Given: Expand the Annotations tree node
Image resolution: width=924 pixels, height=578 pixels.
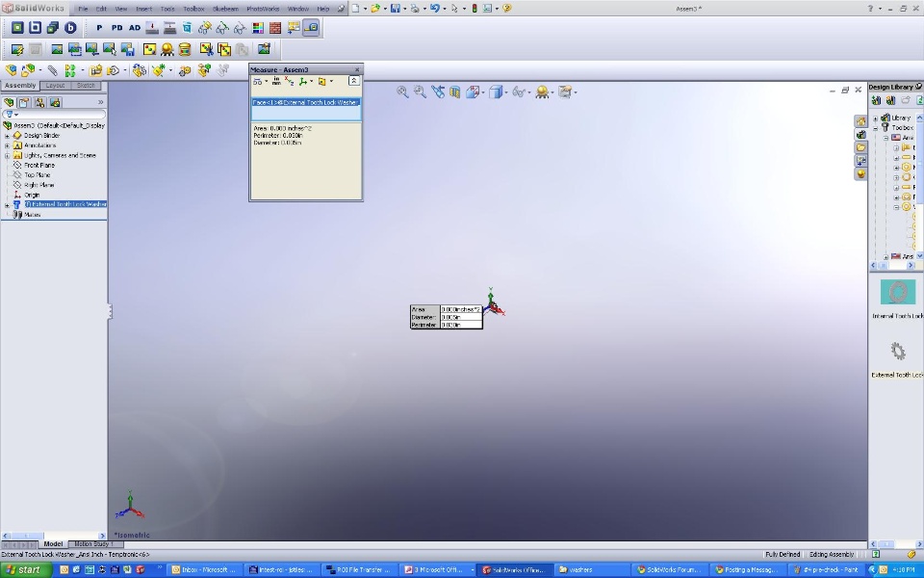Looking at the screenshot, I should click(x=7, y=145).
